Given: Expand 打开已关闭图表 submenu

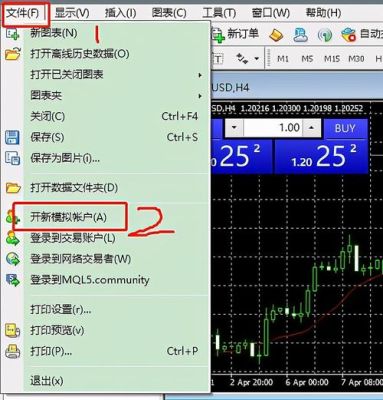Looking at the screenshot, I should pos(117,74).
